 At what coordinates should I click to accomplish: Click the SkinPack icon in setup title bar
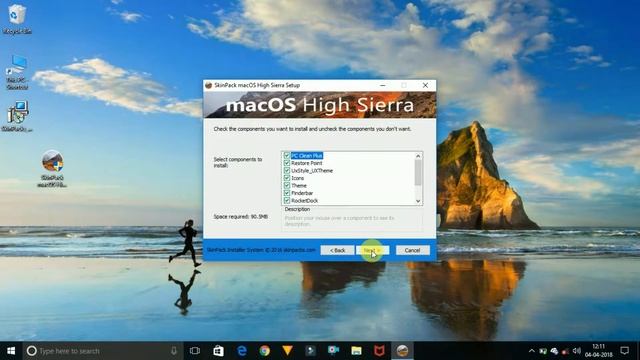tap(209, 85)
